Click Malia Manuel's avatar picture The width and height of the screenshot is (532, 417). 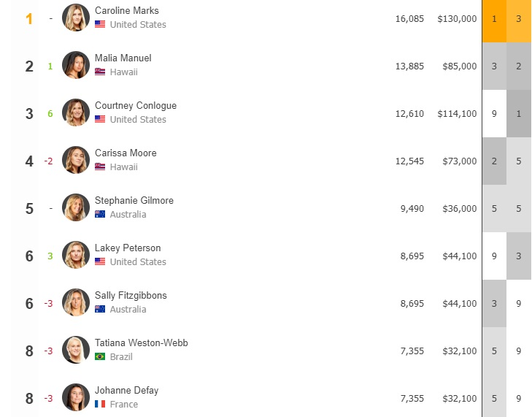[76, 65]
